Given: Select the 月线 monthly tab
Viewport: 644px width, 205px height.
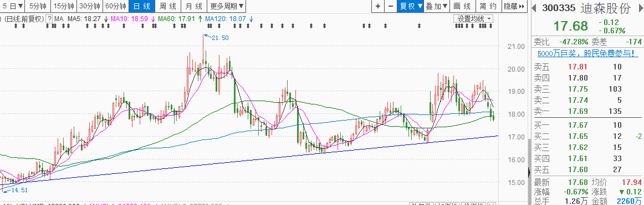Looking at the screenshot, I should [x=194, y=6].
